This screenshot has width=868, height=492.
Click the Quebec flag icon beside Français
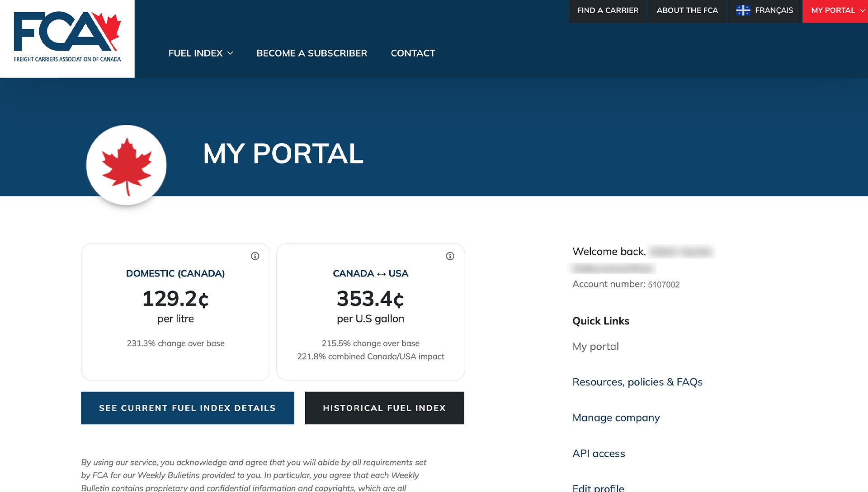coord(743,10)
